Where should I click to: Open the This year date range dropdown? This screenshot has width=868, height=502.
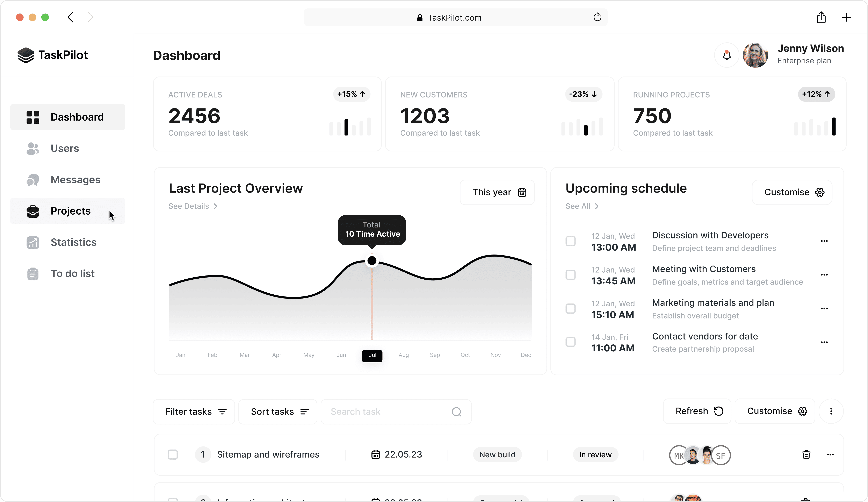pyautogui.click(x=497, y=192)
